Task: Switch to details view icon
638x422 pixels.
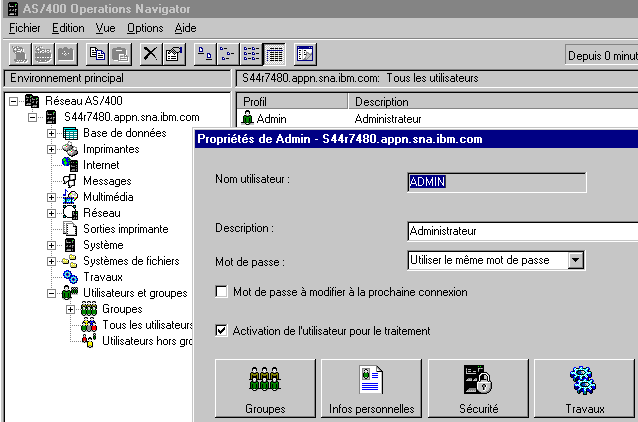Action: point(275,54)
